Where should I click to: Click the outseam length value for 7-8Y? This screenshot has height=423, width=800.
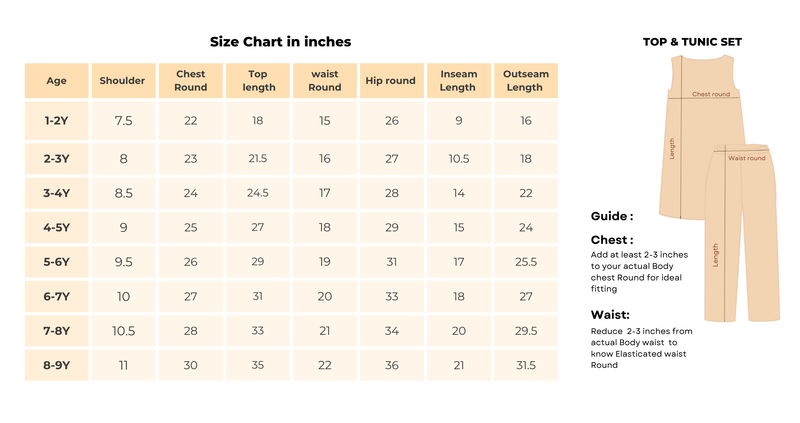(x=525, y=331)
